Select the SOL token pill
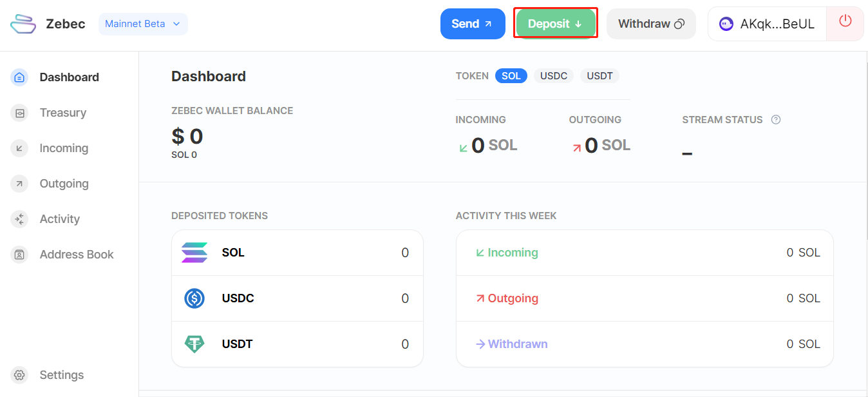This screenshot has width=868, height=397. 511,76
